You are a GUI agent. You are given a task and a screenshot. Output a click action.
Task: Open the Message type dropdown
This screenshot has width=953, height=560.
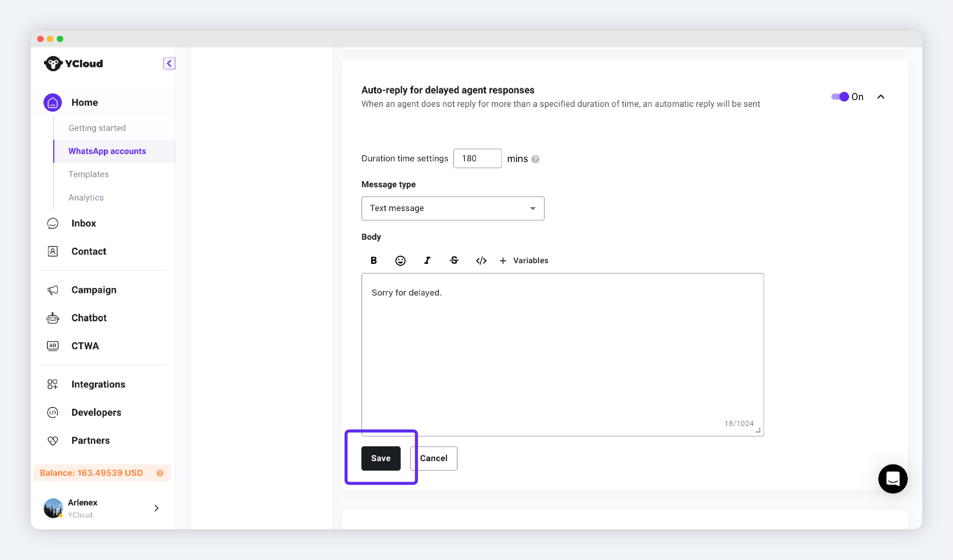coord(452,208)
